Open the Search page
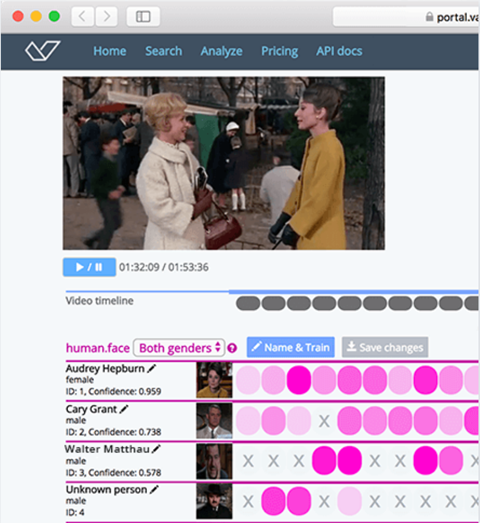 pyautogui.click(x=163, y=51)
